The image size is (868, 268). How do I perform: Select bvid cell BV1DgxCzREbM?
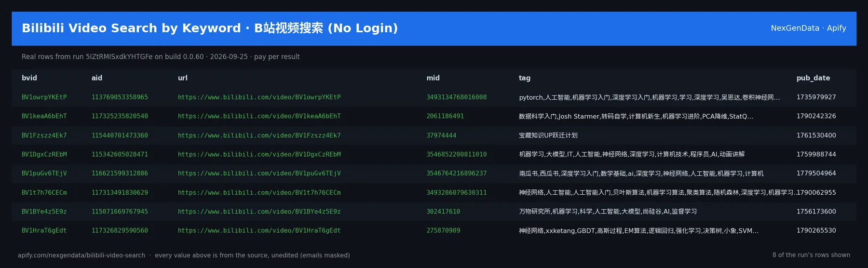pyautogui.click(x=44, y=154)
